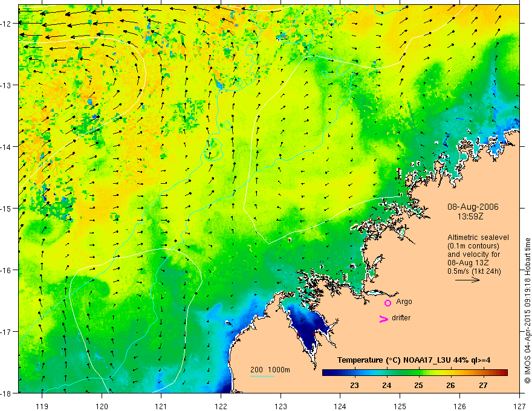
Task: Click the 'Altimetric sealevel' caption line
Action: click(478, 238)
